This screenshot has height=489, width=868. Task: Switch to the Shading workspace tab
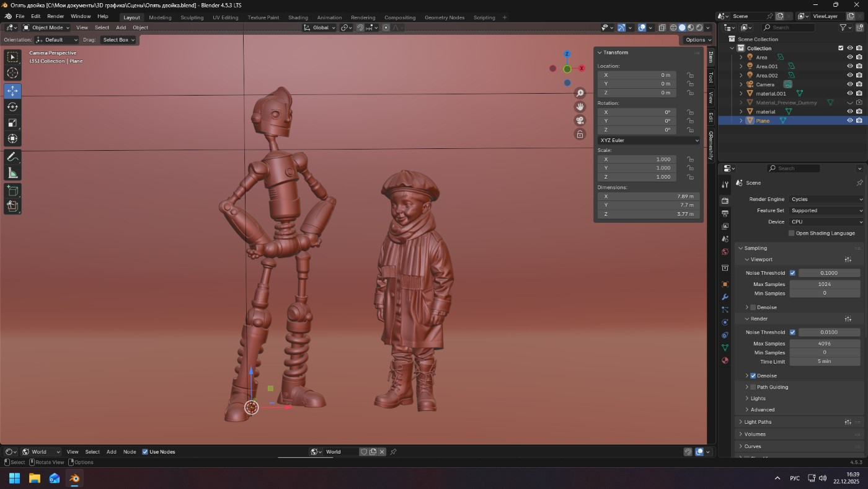(x=298, y=17)
